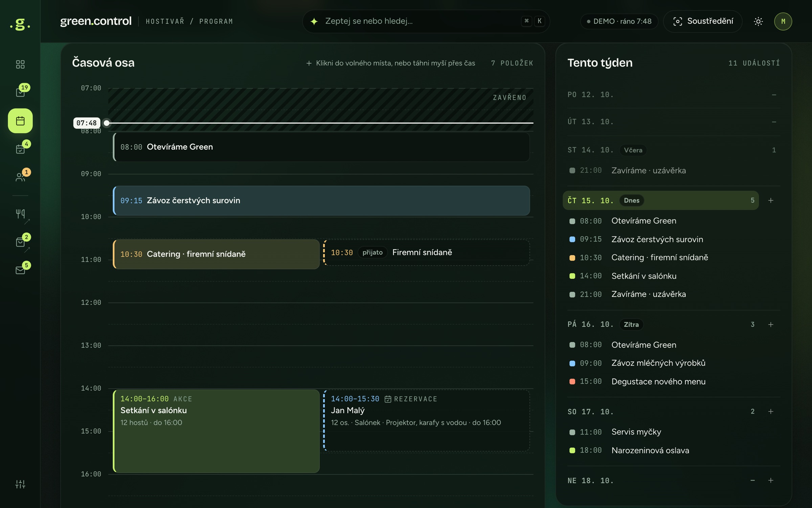Open the fork and knife menu icon
Image resolution: width=812 pixels, height=508 pixels.
coord(20,214)
